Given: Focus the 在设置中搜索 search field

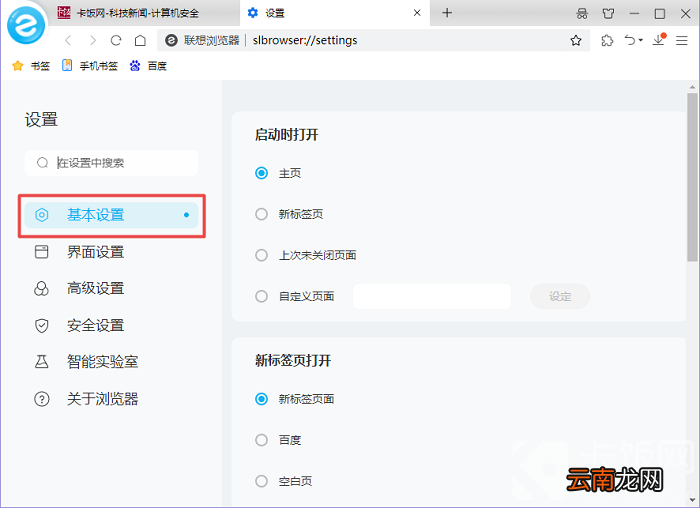Looking at the screenshot, I should click(x=112, y=163).
